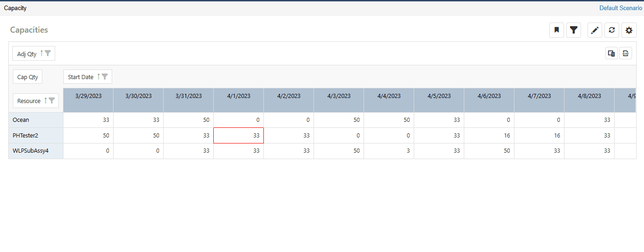Click the field chooser icon

point(611,53)
